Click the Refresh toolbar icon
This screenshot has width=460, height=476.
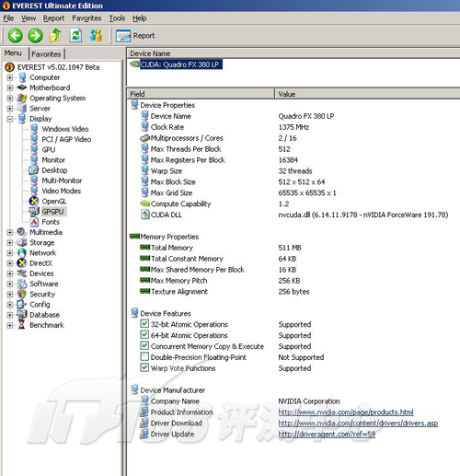[75, 36]
